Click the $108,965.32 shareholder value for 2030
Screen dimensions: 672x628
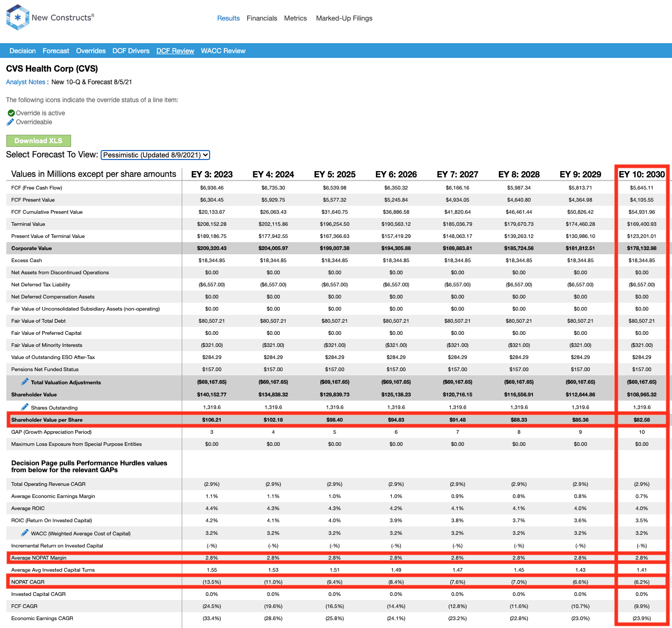pyautogui.click(x=642, y=395)
